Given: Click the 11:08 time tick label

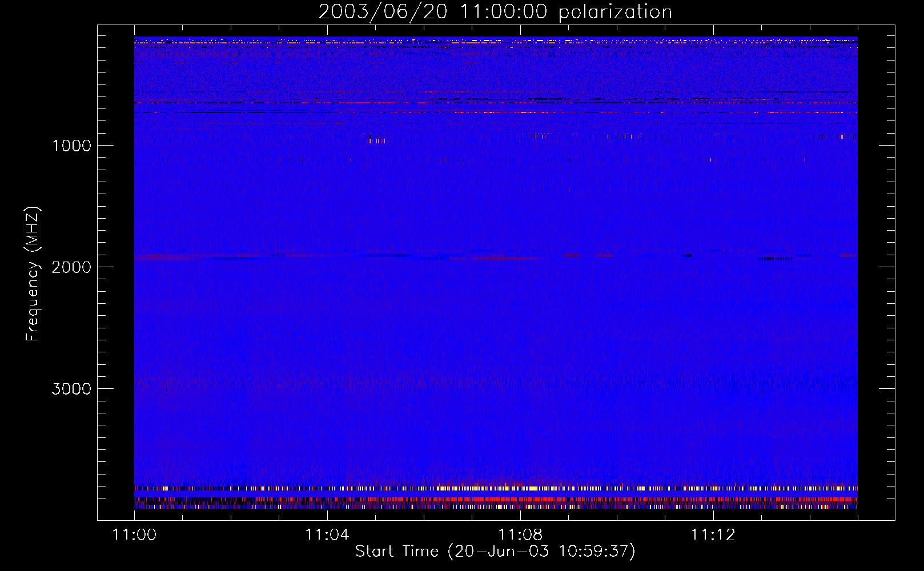Looking at the screenshot, I should click(520, 535).
